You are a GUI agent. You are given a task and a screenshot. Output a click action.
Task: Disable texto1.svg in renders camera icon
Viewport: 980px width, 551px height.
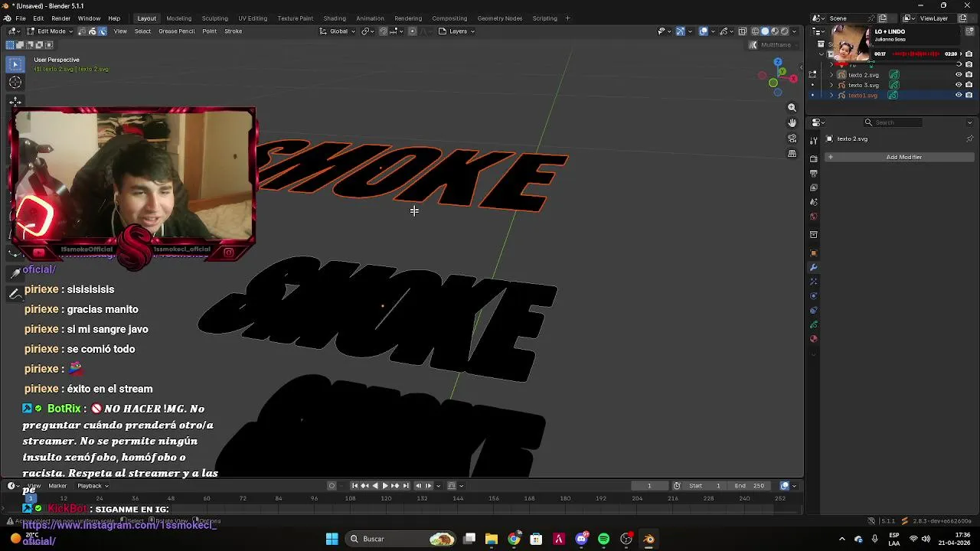(969, 95)
